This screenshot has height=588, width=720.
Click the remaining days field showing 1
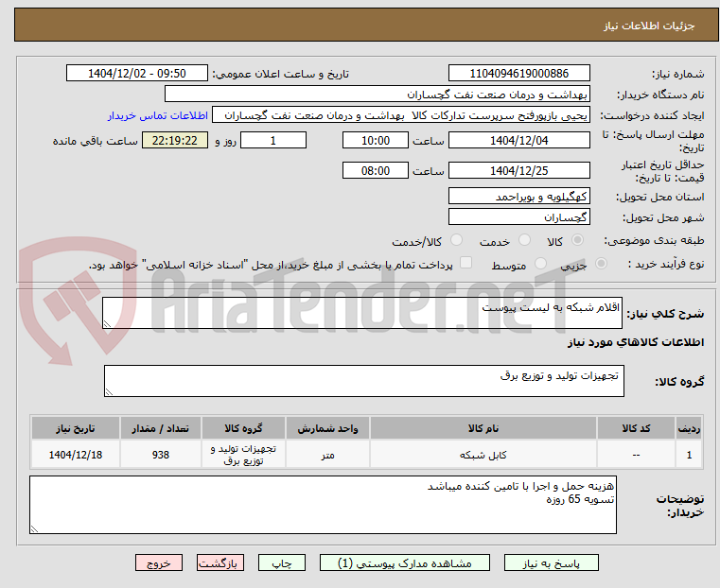(x=273, y=140)
